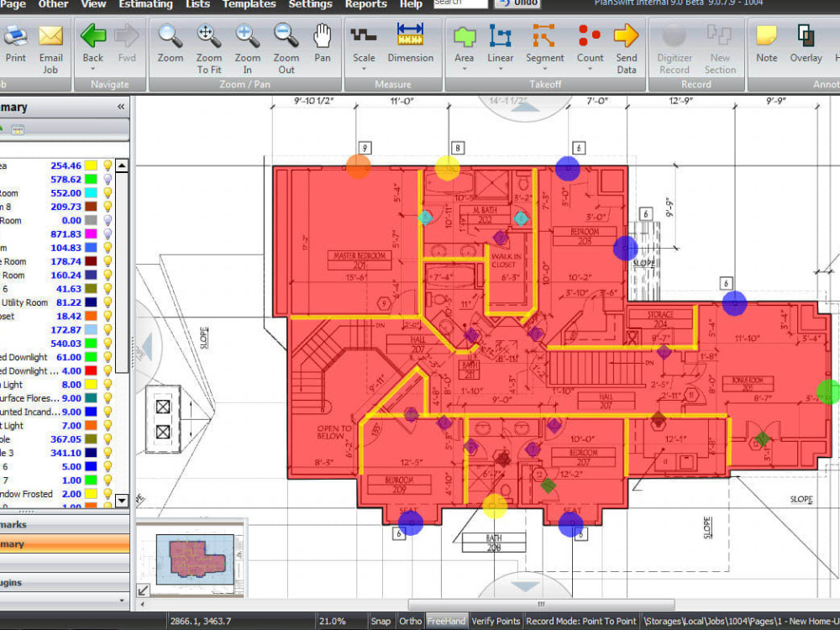Screen dimensions: 840x630
Task: Toggle visibility bulb for 552.00 row
Action: pos(108,193)
